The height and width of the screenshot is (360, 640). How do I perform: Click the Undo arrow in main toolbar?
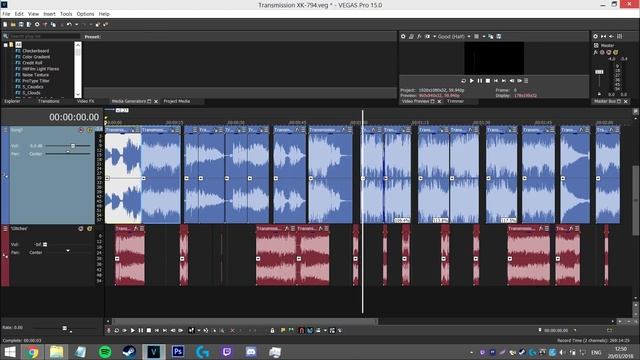(69, 24)
